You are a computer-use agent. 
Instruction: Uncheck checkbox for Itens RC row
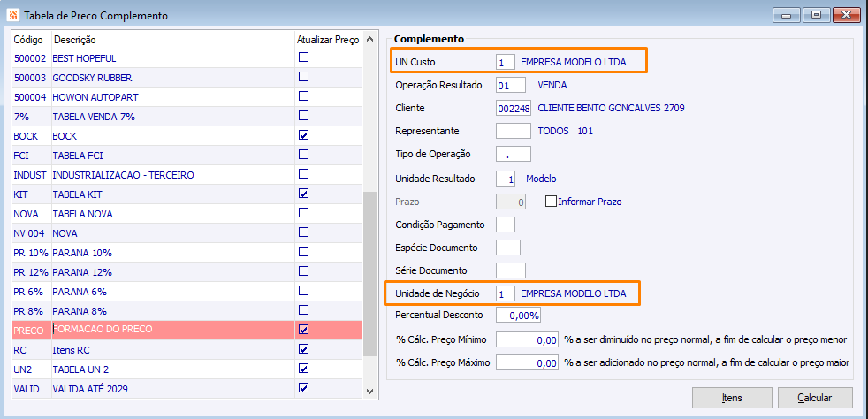tap(303, 349)
